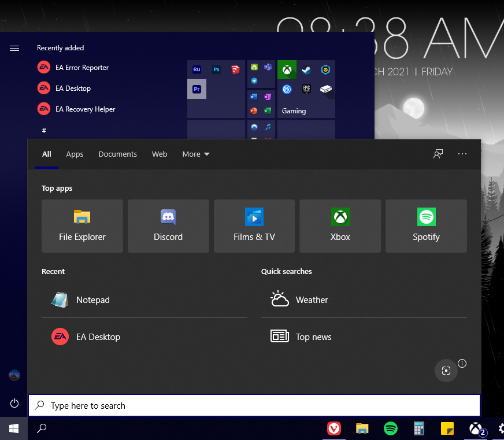
Task: Open the search options ellipsis menu
Action: (462, 154)
